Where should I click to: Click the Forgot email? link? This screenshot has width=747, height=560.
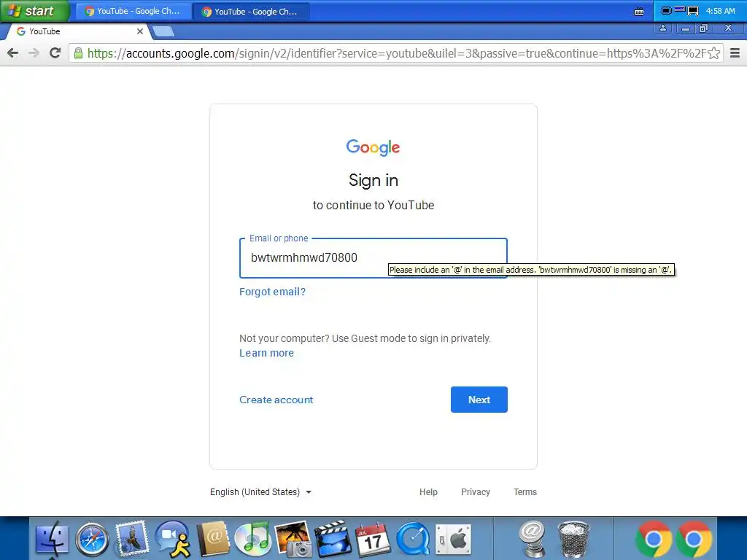272,292
